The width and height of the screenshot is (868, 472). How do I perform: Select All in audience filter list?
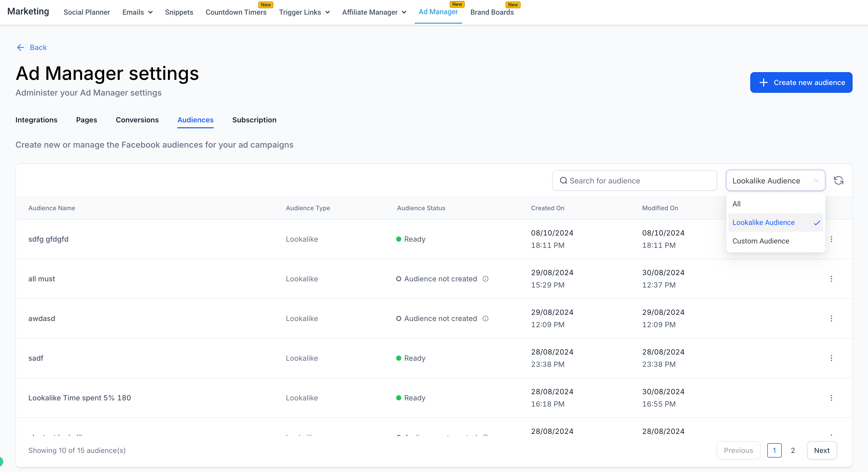776,204
